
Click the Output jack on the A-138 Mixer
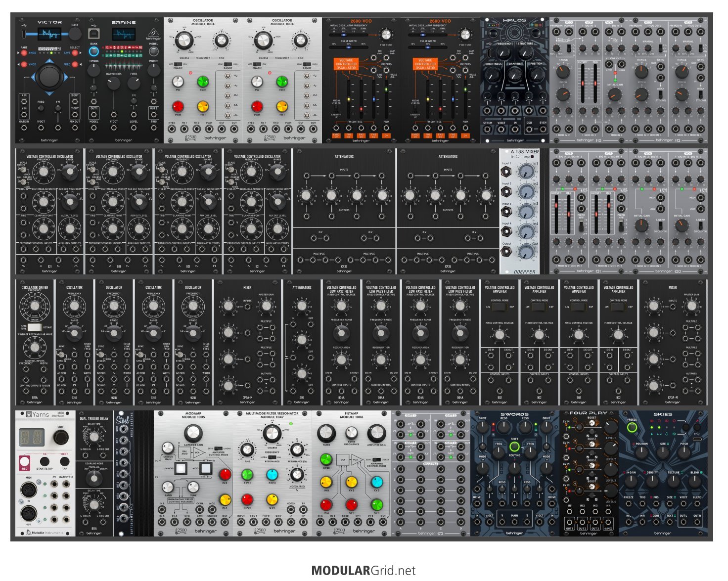tap(506, 251)
